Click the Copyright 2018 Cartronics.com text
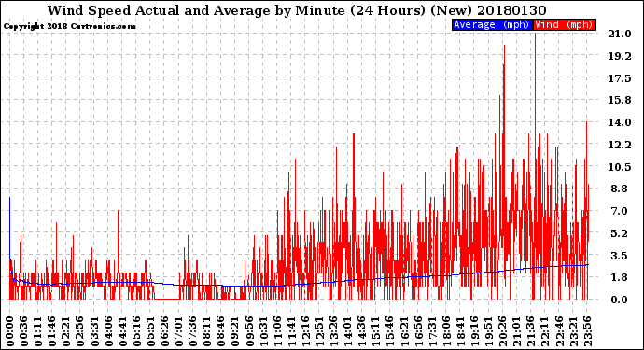This screenshot has width=644, height=350. coord(69,26)
